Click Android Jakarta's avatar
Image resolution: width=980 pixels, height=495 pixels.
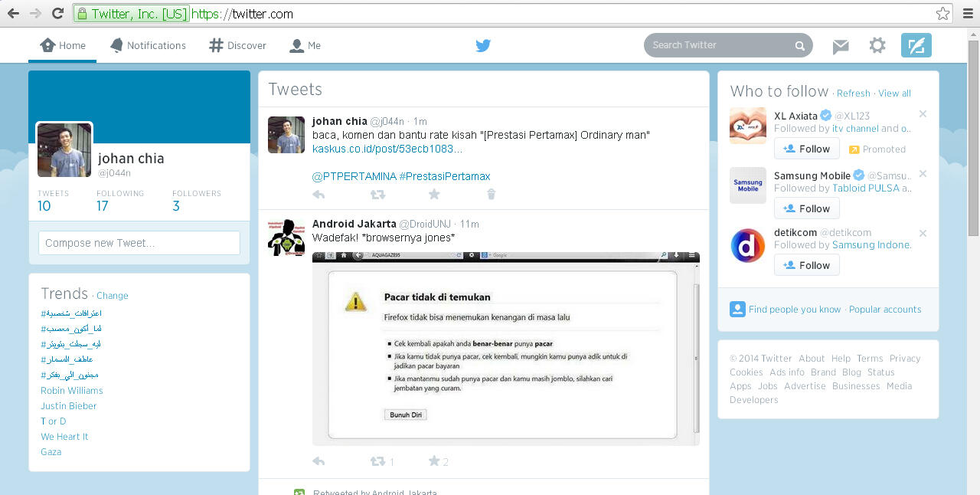286,238
